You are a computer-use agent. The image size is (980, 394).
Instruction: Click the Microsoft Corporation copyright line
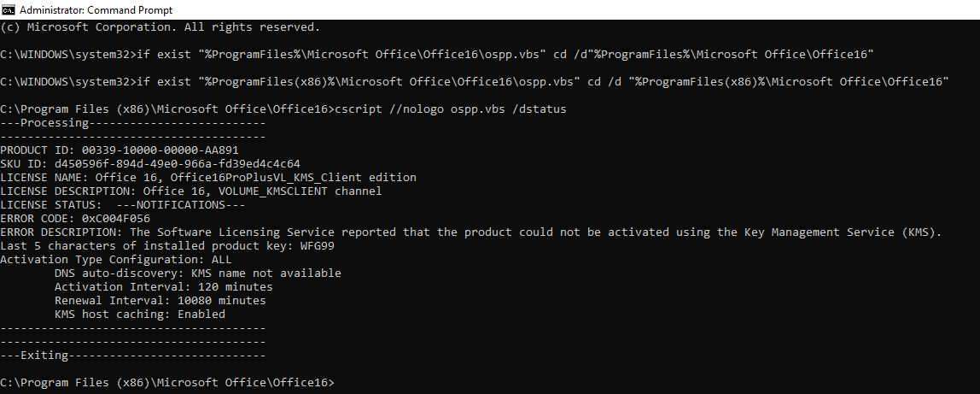coord(160,26)
